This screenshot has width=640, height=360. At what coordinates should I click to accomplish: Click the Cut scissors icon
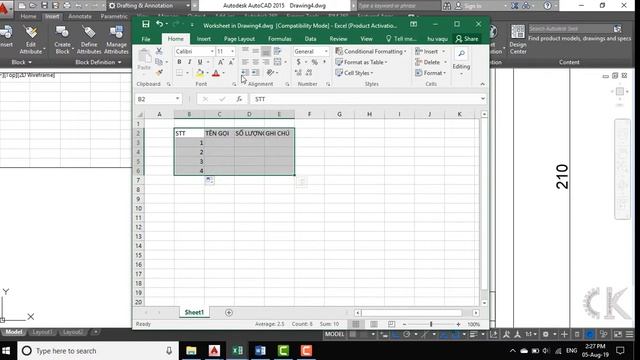(x=159, y=51)
